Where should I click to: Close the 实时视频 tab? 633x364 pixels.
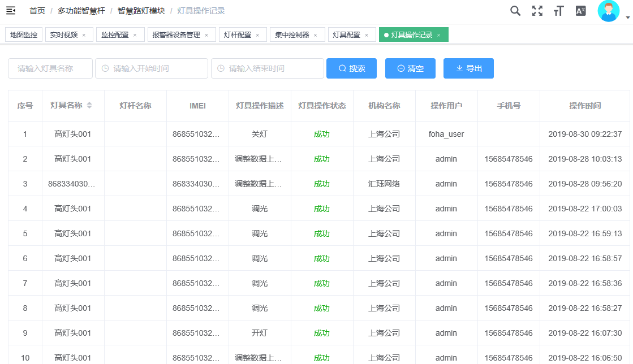click(x=84, y=35)
